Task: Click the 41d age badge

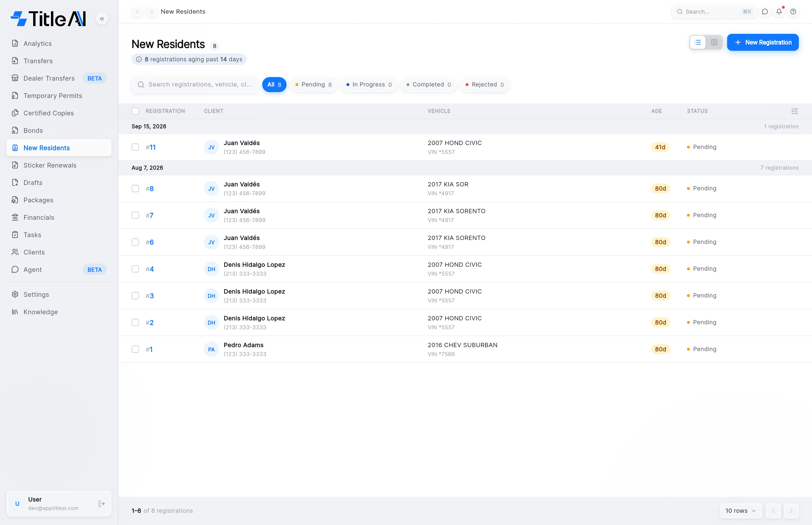Action: (x=660, y=147)
